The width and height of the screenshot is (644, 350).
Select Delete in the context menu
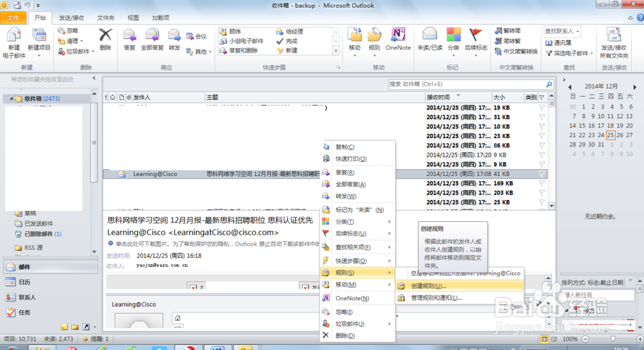357,336
